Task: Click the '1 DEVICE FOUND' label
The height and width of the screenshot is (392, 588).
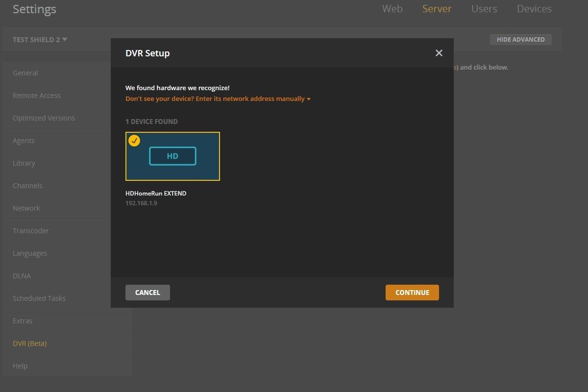Action: pyautogui.click(x=151, y=122)
